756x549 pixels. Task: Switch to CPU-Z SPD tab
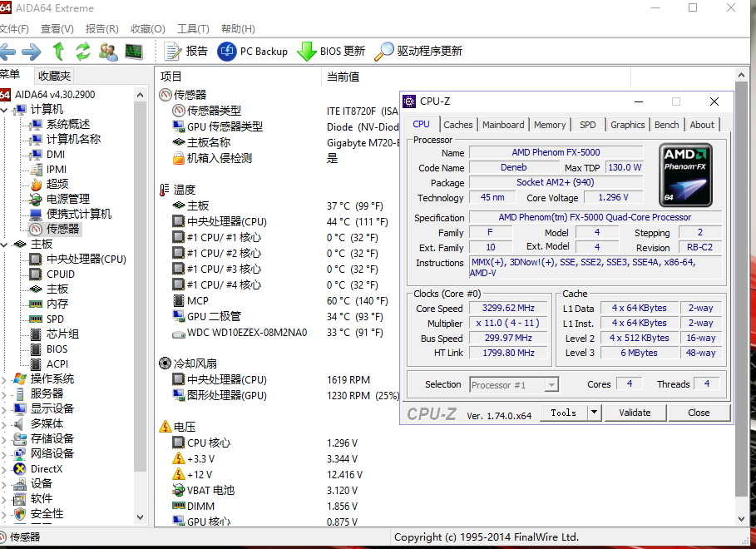(x=587, y=125)
